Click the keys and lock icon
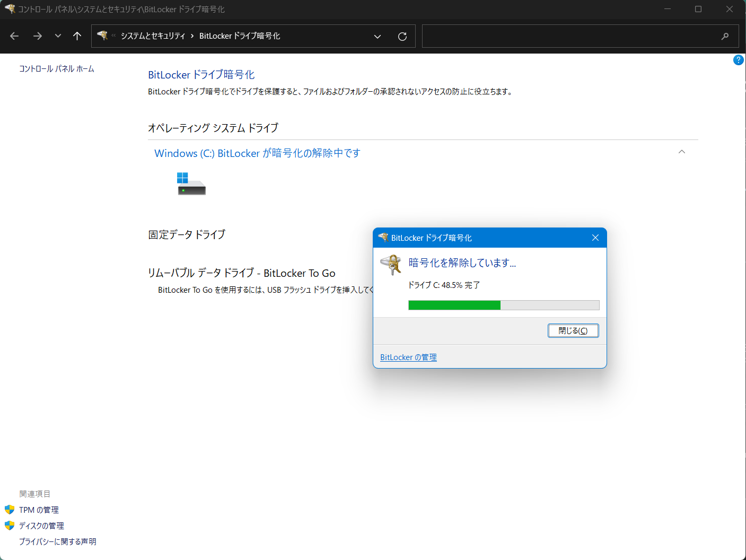Image resolution: width=746 pixels, height=560 pixels. coord(391,264)
